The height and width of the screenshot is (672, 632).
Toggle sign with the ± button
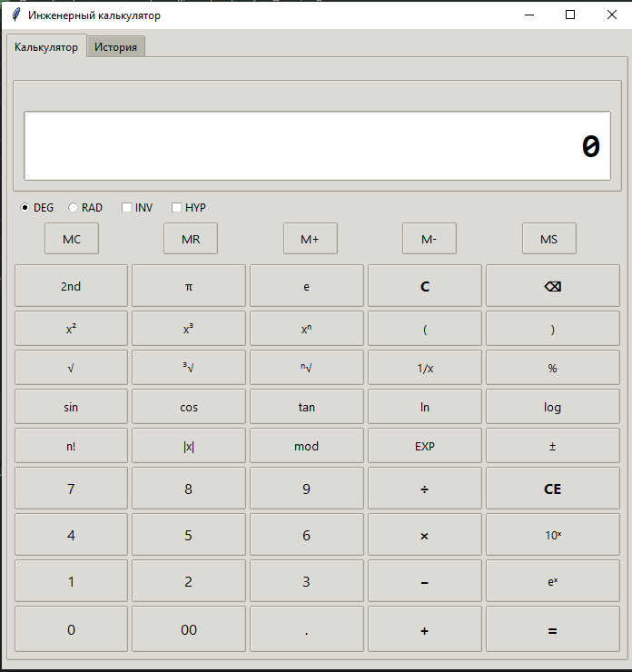coord(552,446)
